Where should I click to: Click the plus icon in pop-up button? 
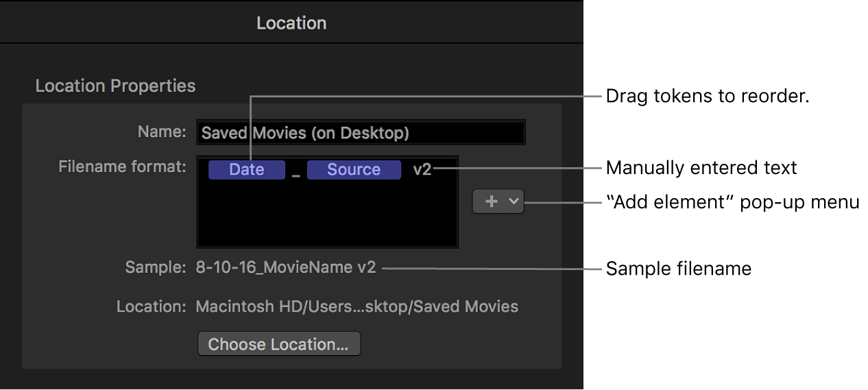tap(491, 202)
